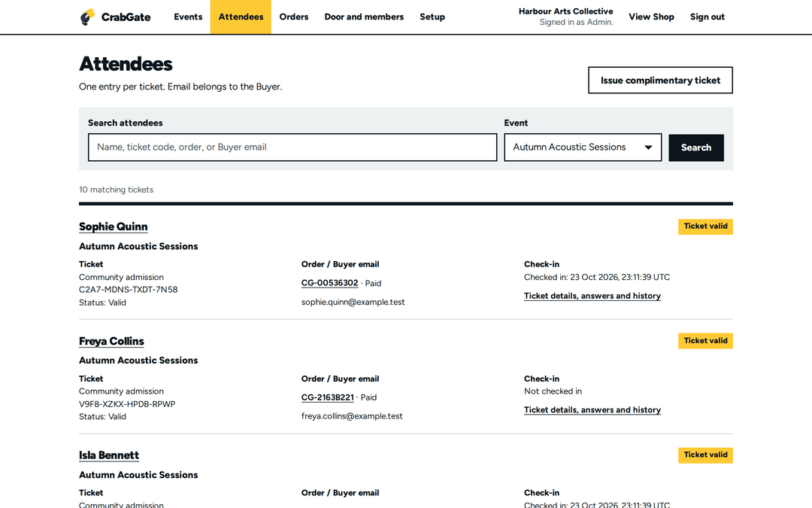This screenshot has height=508, width=812.
Task: Sign out of the admin account
Action: [x=707, y=17]
